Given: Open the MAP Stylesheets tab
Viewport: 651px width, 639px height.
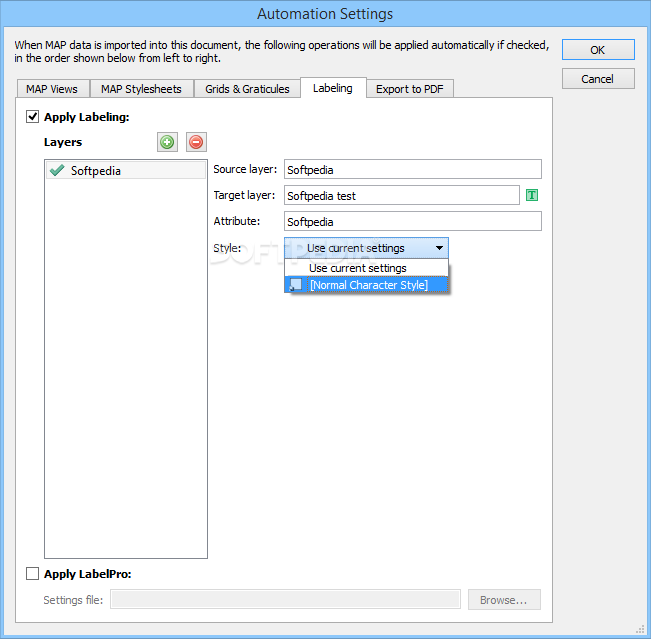Looking at the screenshot, I should [x=142, y=89].
